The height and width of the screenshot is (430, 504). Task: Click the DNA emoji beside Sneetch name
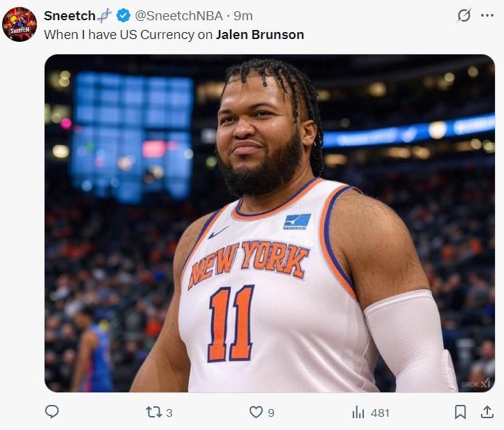pos(105,15)
